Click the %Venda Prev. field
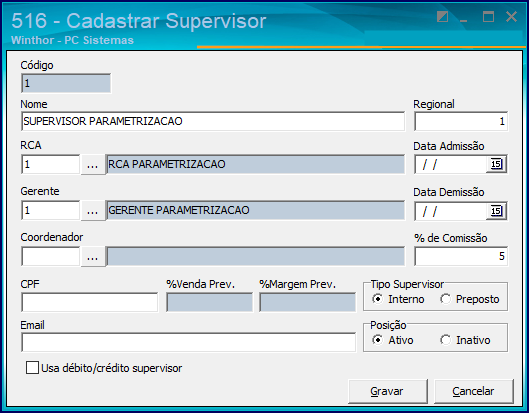 [x=210, y=303]
